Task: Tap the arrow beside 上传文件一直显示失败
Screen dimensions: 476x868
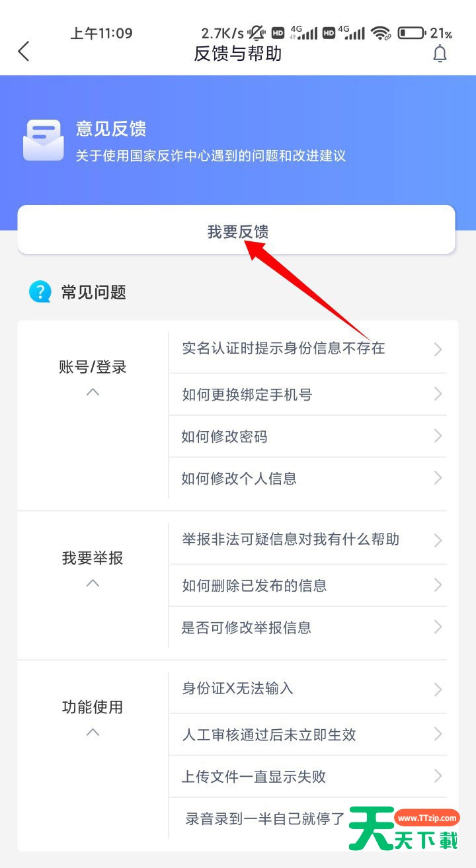Action: pyautogui.click(x=438, y=776)
